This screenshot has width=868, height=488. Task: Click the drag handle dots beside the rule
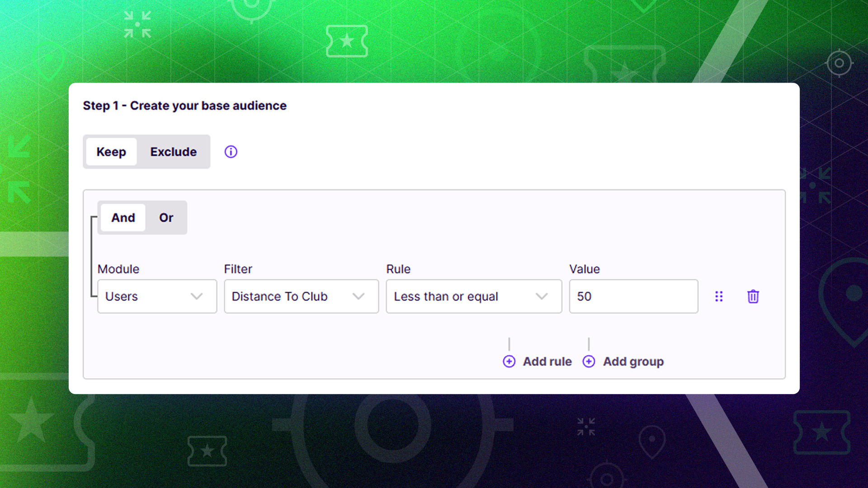click(719, 296)
